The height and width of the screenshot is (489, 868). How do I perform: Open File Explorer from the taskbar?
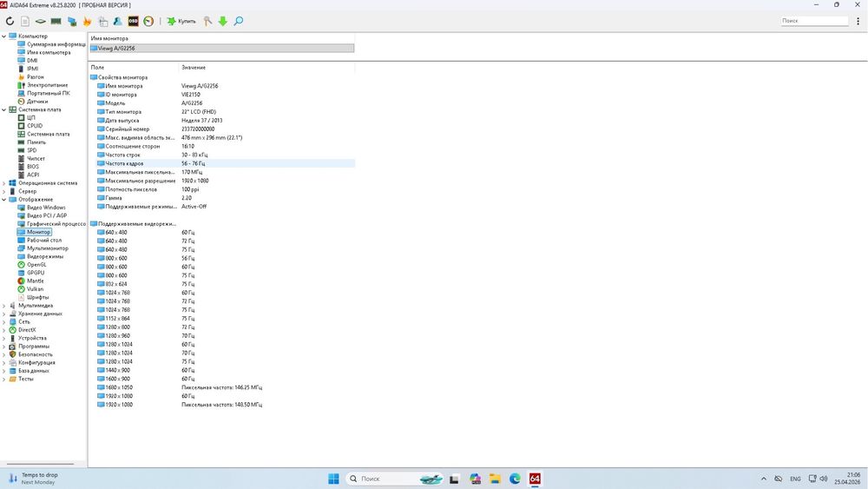tap(495, 479)
